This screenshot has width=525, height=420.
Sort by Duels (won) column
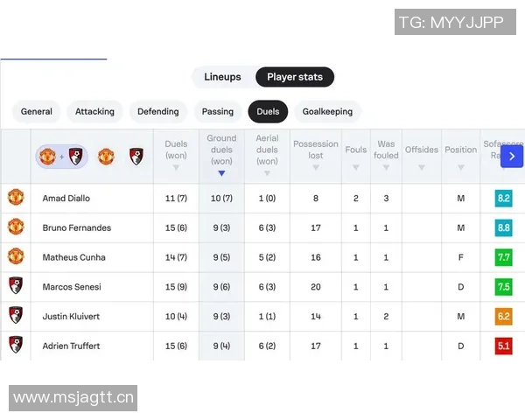pos(176,155)
